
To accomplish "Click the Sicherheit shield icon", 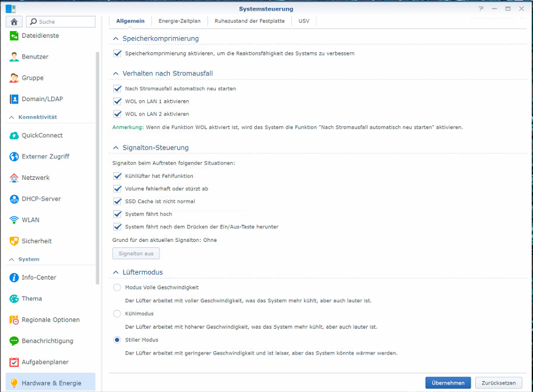I will coord(15,241).
